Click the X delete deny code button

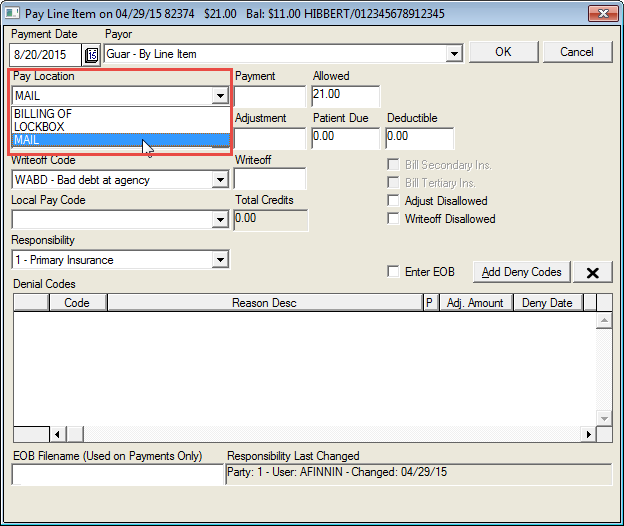[593, 272]
